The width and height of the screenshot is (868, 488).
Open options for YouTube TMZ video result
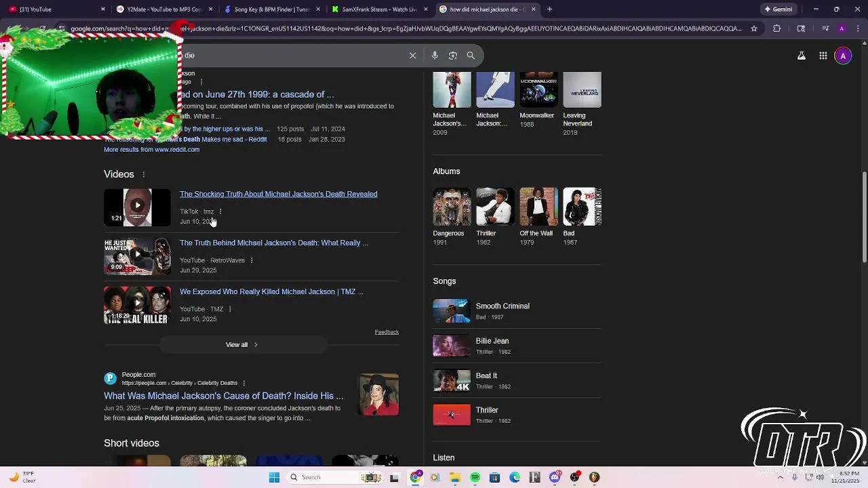point(230,309)
